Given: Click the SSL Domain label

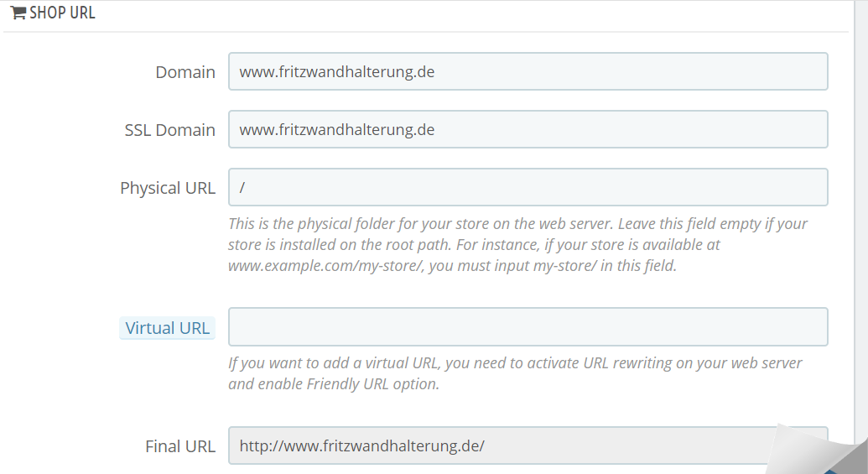Looking at the screenshot, I should (x=170, y=130).
